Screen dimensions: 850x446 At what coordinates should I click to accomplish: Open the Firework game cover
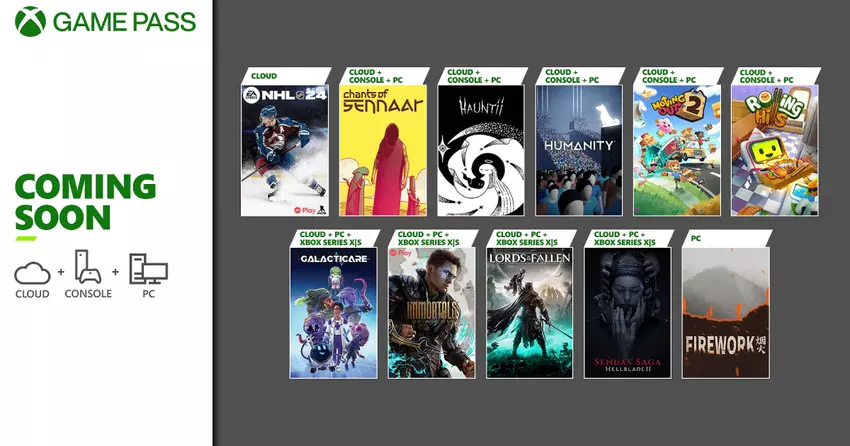725,313
